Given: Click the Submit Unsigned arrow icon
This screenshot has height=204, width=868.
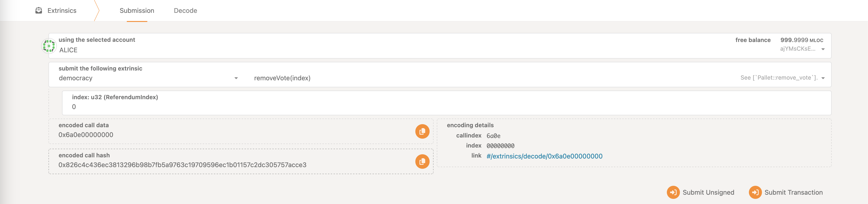Looking at the screenshot, I should (673, 192).
